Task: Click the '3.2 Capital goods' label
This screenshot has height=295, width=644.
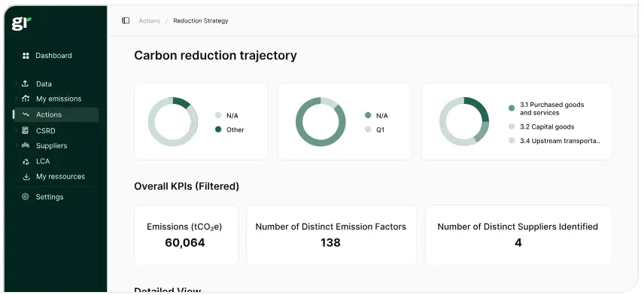Action: point(547,126)
